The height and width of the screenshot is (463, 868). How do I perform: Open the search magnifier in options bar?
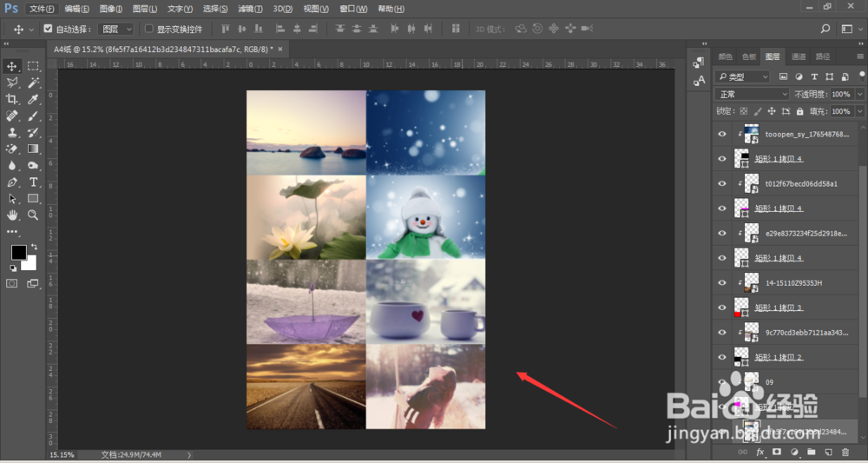click(825, 29)
